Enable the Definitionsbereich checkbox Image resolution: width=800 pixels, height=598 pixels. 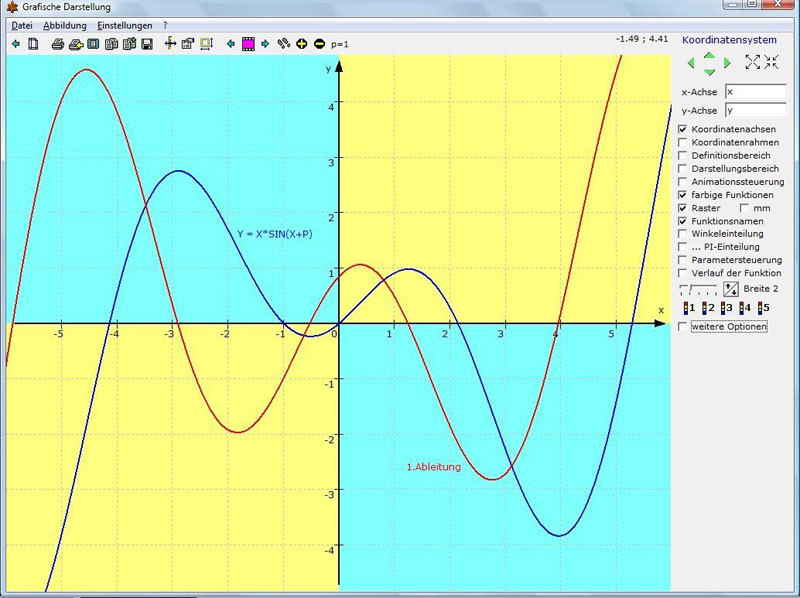pos(683,156)
